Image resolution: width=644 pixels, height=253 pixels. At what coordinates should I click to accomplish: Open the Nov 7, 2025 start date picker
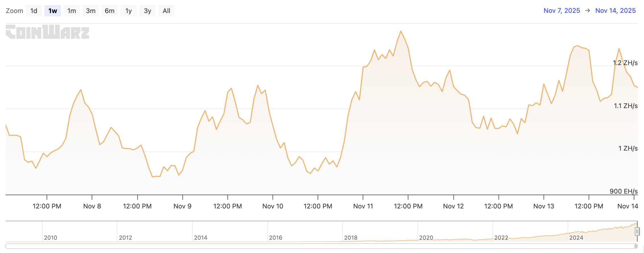[x=561, y=11]
